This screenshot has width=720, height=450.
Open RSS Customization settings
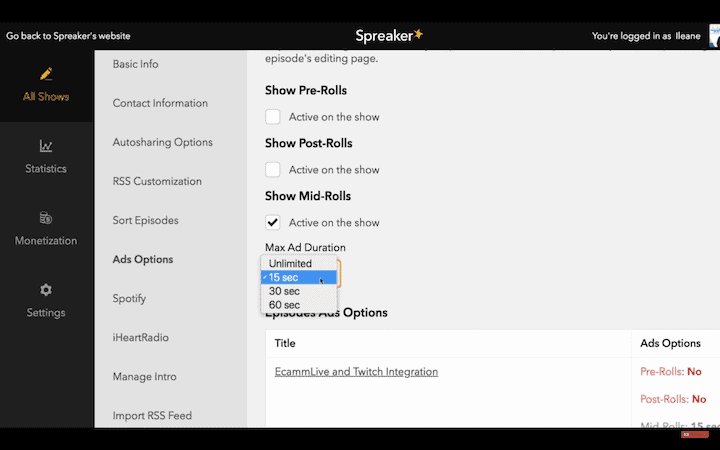[x=157, y=181]
